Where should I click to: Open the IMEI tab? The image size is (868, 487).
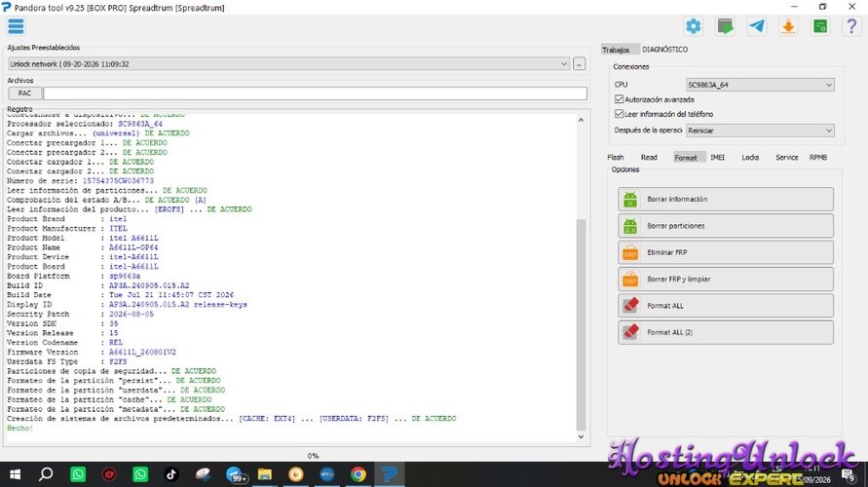pyautogui.click(x=717, y=157)
